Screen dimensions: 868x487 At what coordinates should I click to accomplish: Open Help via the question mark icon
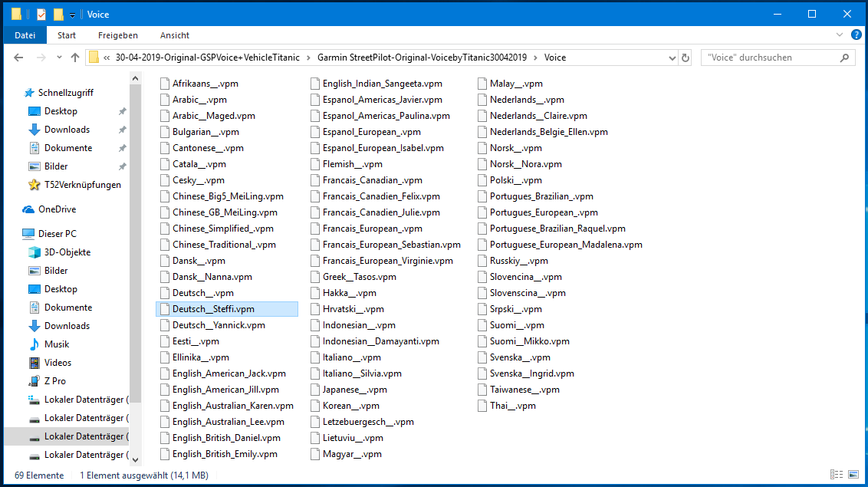click(x=856, y=35)
